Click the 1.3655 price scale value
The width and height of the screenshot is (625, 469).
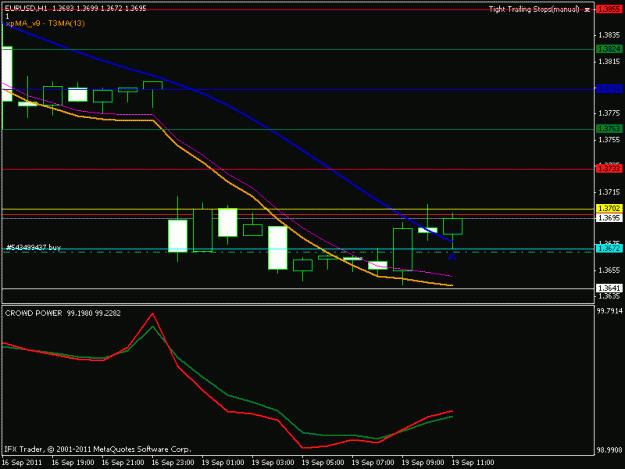[609, 271]
